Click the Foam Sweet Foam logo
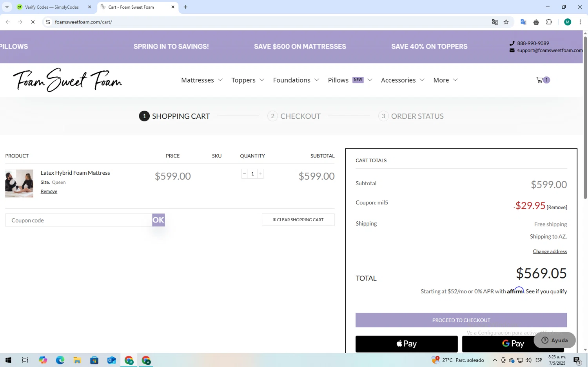 tap(67, 80)
